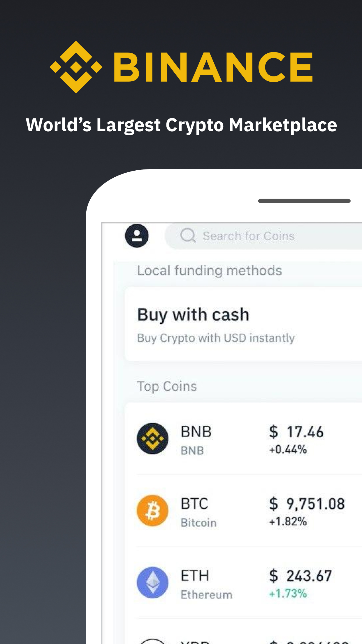Click the green +1.73% change value

coord(288,594)
